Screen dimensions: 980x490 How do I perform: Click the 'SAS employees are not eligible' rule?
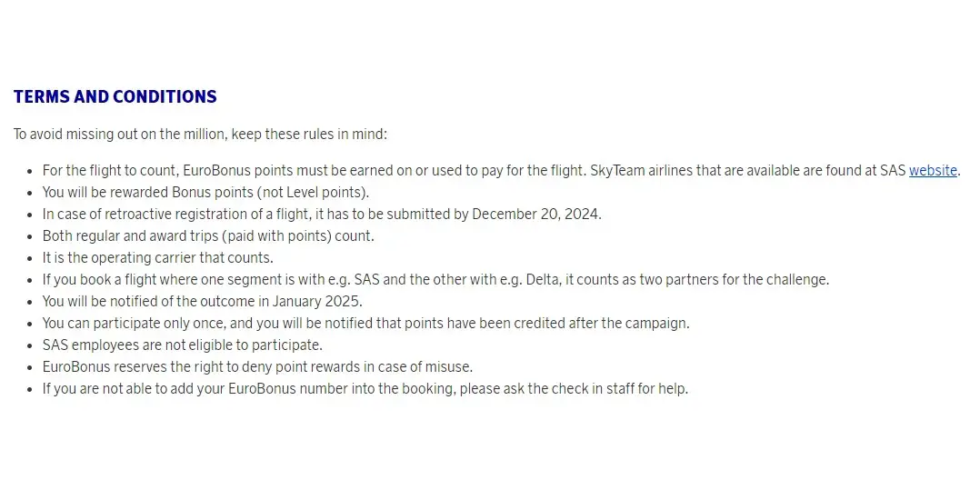pyautogui.click(x=182, y=345)
